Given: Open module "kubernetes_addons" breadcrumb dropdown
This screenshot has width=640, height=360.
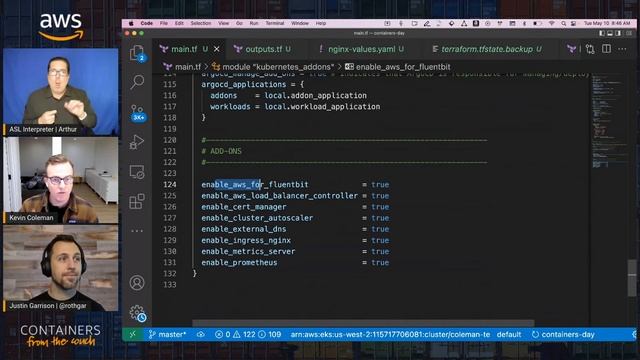Looking at the screenshot, I should [273, 67].
